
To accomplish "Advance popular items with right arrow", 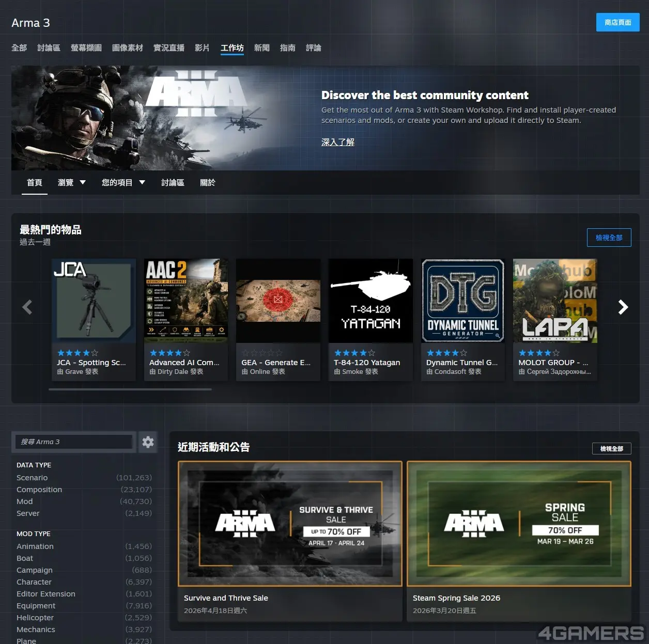I will coord(623,307).
